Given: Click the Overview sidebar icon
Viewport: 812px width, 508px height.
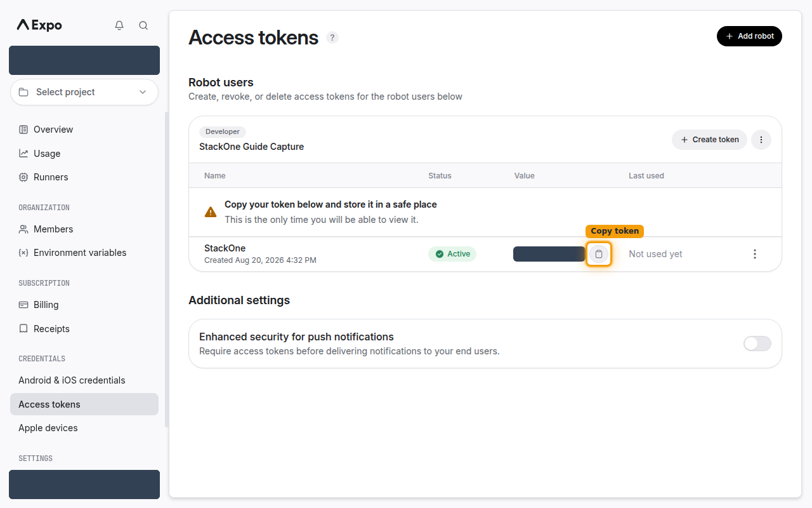Looking at the screenshot, I should point(23,130).
